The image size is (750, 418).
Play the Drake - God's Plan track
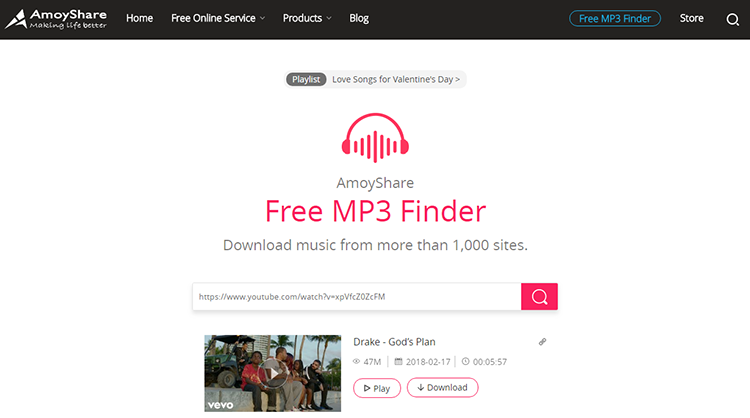[377, 388]
